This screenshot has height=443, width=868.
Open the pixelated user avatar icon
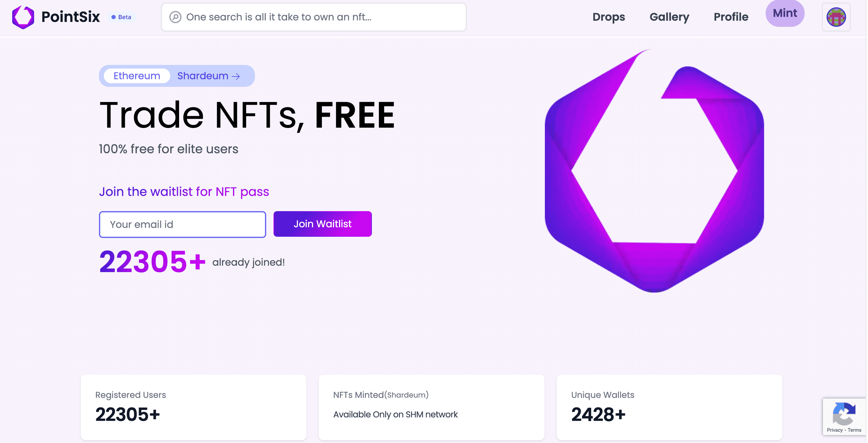point(836,17)
